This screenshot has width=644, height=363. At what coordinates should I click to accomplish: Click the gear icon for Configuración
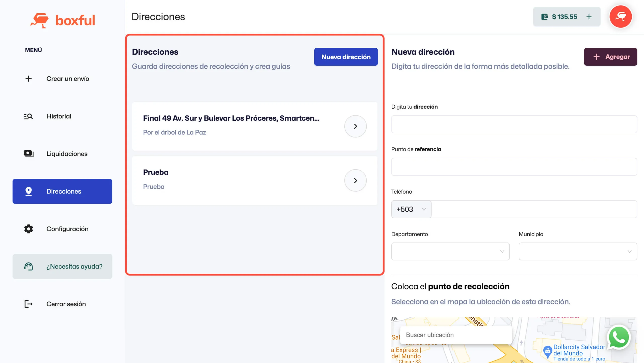[x=28, y=229]
